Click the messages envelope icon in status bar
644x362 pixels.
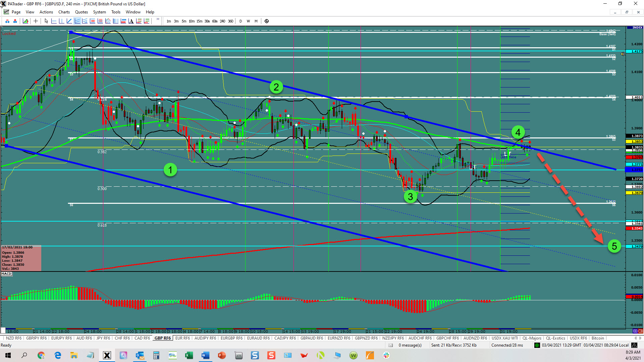click(x=391, y=345)
